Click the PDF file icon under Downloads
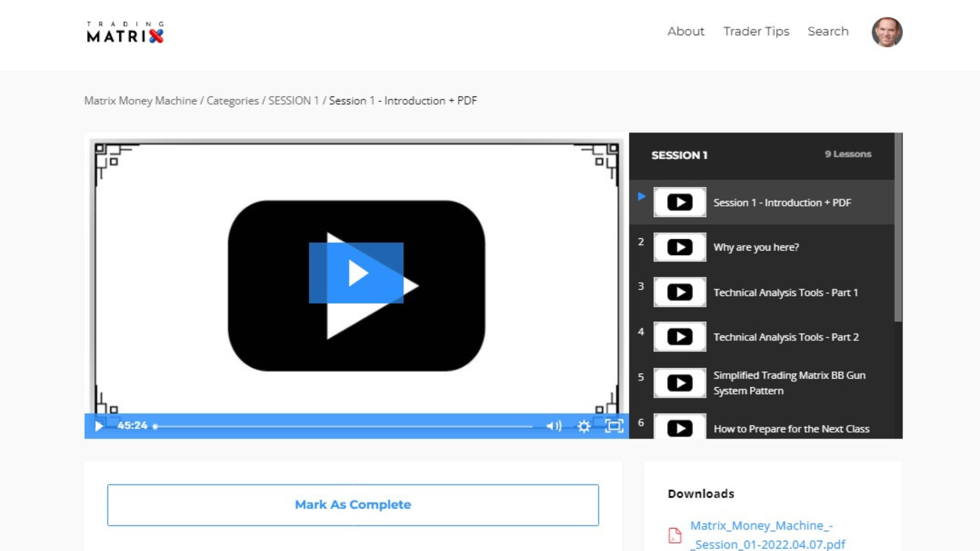The image size is (980, 551). pos(675,535)
